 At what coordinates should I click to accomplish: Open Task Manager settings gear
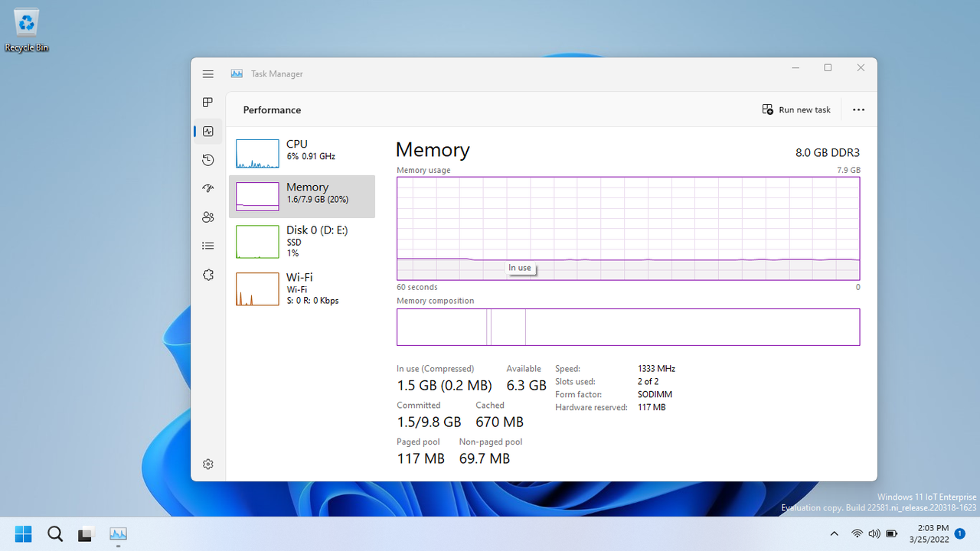207,464
